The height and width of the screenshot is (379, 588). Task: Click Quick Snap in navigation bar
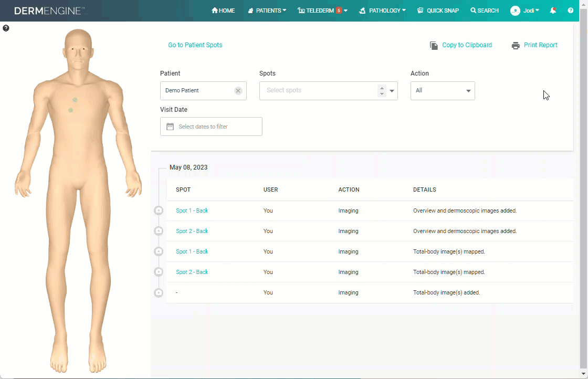(x=438, y=10)
